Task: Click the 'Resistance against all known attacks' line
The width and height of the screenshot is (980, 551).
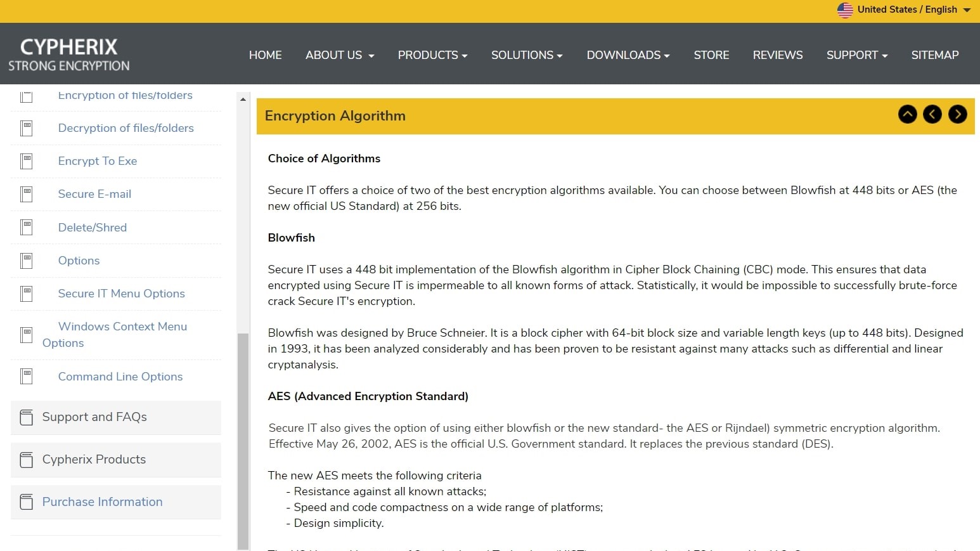Action: coord(386,491)
